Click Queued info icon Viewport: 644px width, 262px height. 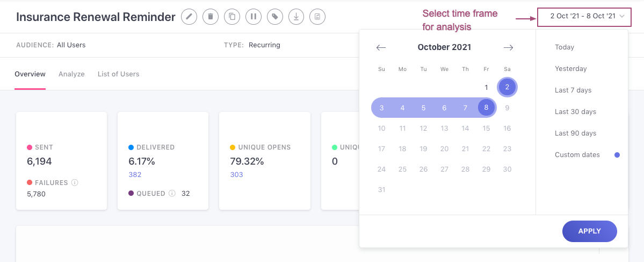[x=172, y=193]
